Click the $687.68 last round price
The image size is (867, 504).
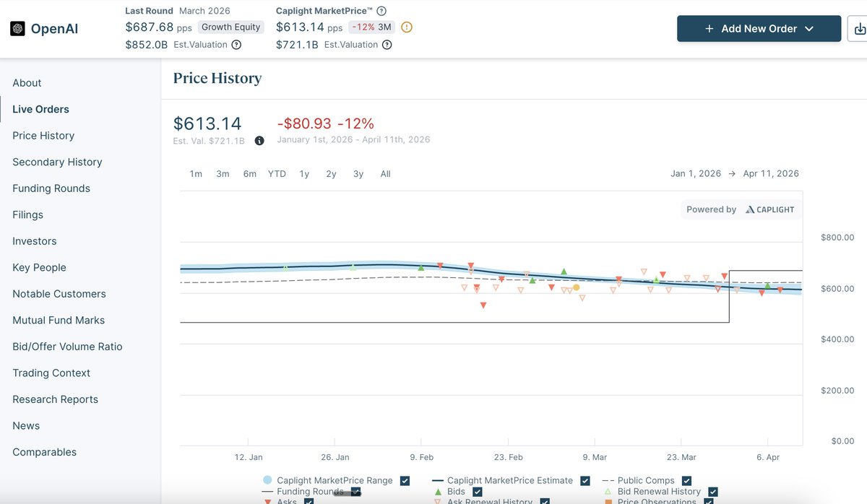point(150,27)
